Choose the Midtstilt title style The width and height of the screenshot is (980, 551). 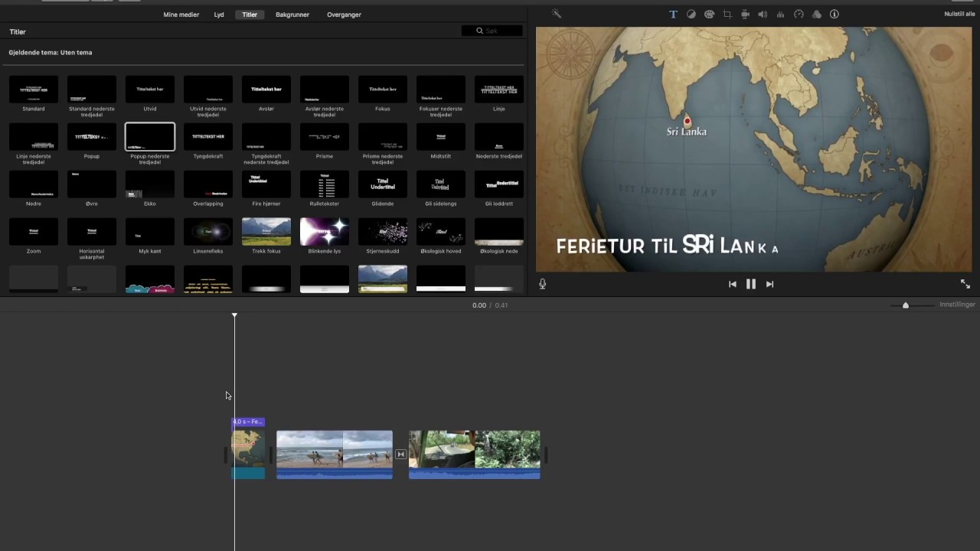point(441,137)
